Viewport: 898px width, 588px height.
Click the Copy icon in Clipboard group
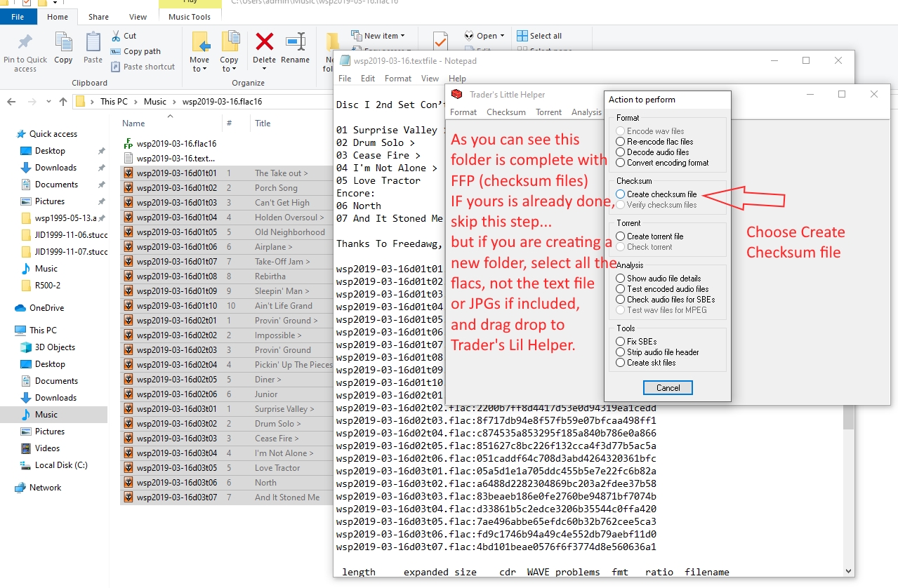click(63, 42)
